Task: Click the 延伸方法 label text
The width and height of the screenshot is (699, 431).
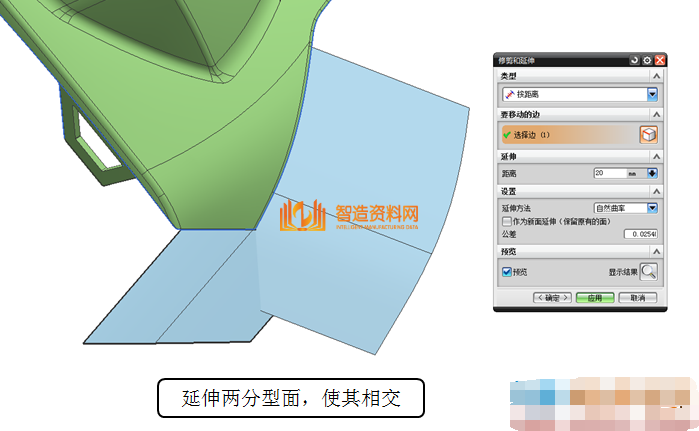Action: point(516,208)
